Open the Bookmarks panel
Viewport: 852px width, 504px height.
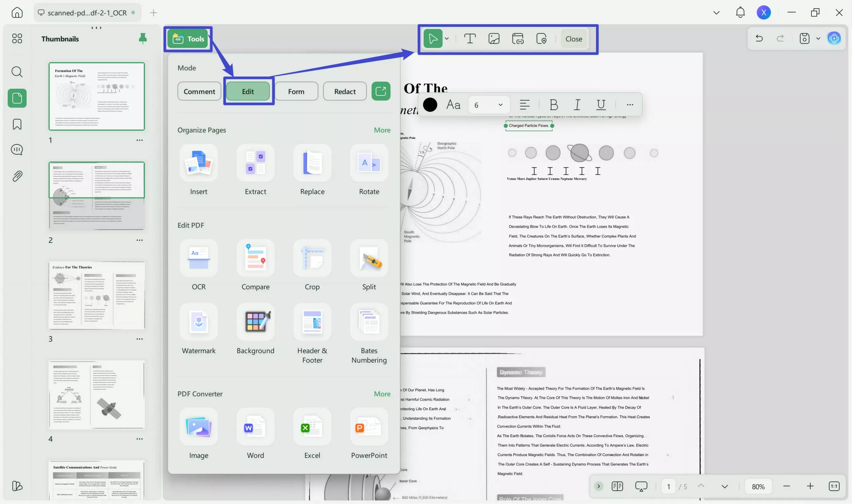coord(17,124)
